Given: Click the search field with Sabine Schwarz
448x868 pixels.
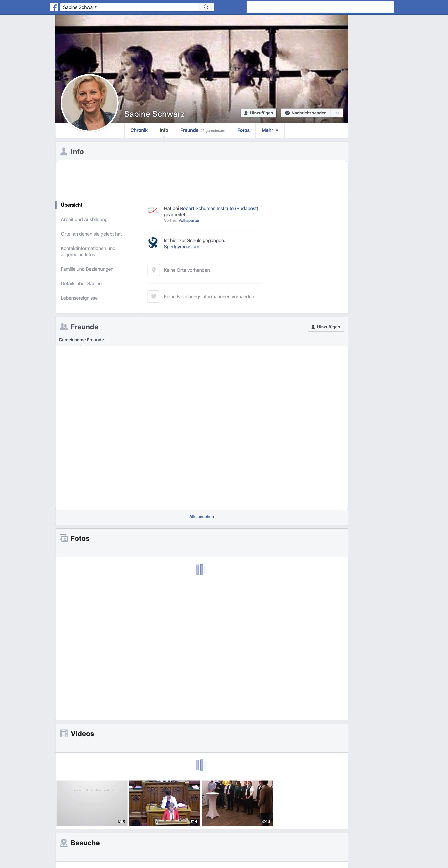Looking at the screenshot, I should 129,7.
